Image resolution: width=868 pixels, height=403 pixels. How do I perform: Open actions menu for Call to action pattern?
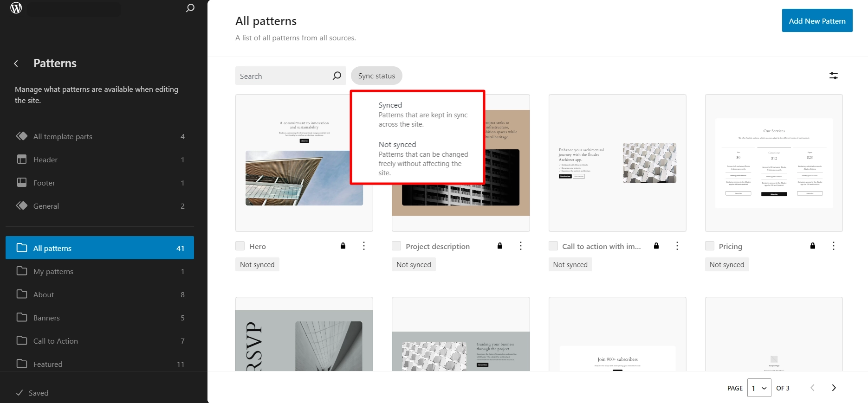(x=677, y=246)
